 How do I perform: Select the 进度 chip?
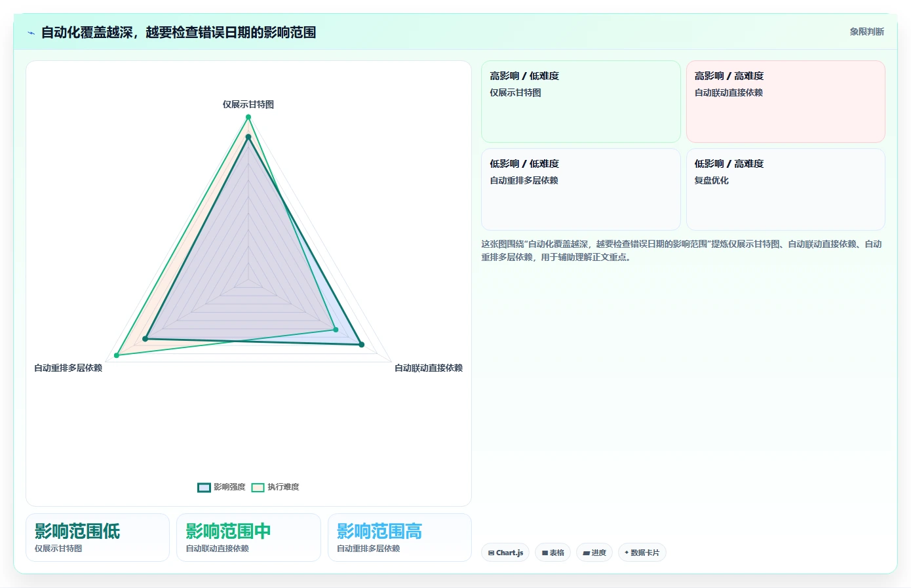(595, 553)
